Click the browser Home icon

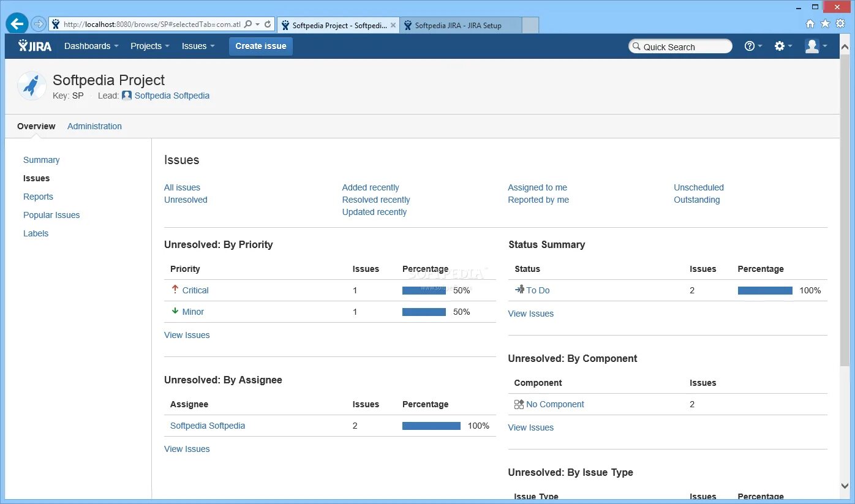tap(810, 24)
